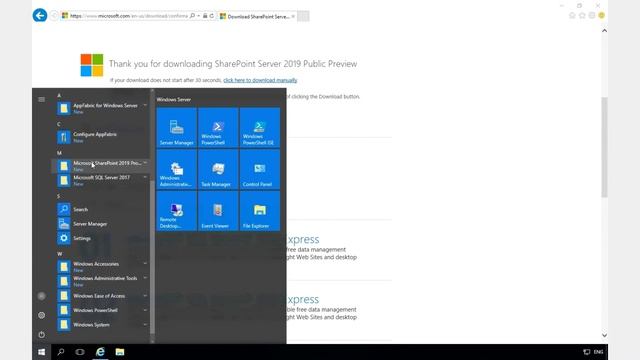Image resolution: width=640 pixels, height=360 pixels.
Task: Click the browser URL address field
Action: tap(129, 16)
